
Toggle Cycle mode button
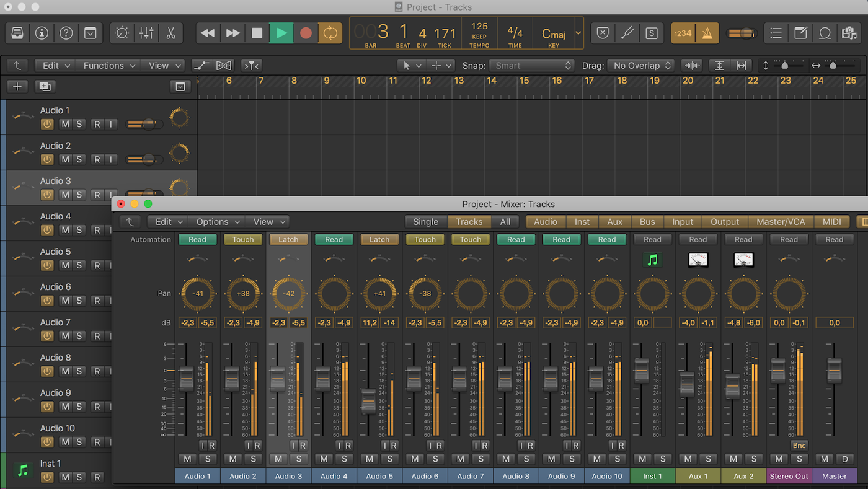click(x=330, y=33)
